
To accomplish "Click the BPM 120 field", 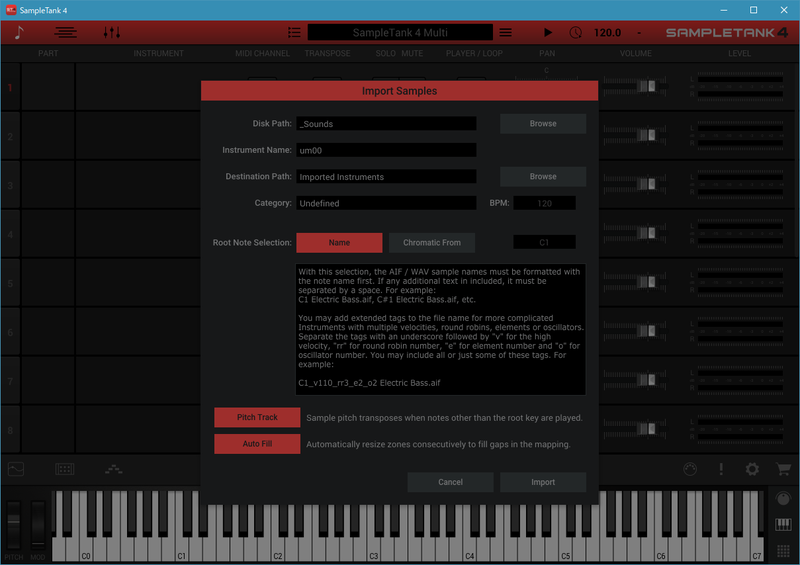I will coord(544,203).
